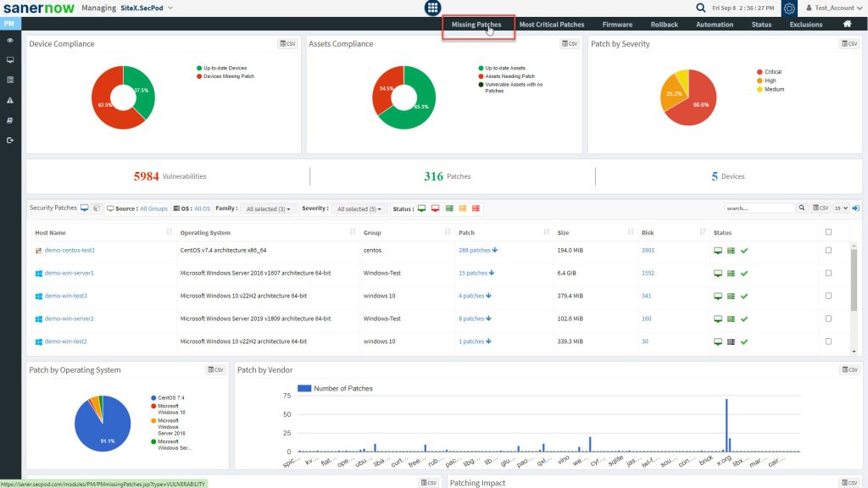The image size is (868, 488).
Task: Click the Critical legend swatch in Patch by Severity
Action: click(x=759, y=72)
